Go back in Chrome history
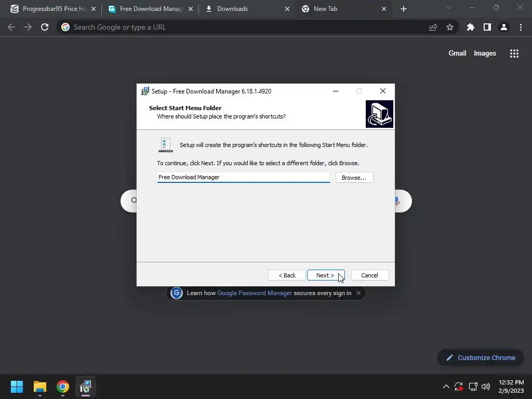Viewport: 532px width, 399px height. click(x=11, y=27)
